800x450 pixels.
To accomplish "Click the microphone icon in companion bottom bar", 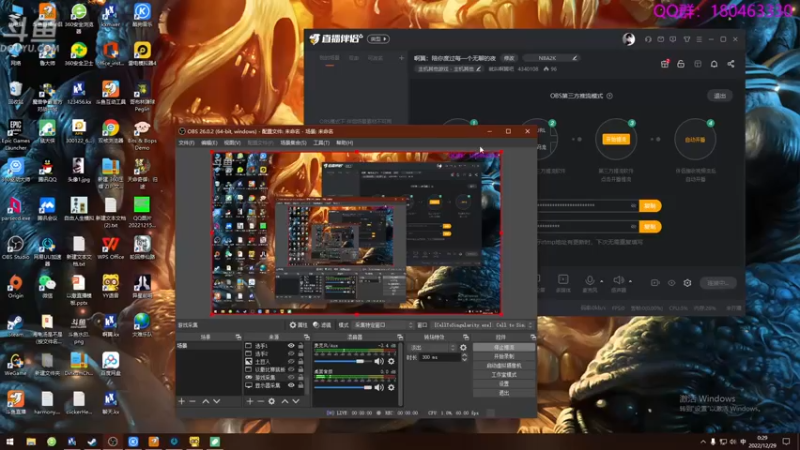I will (x=590, y=280).
